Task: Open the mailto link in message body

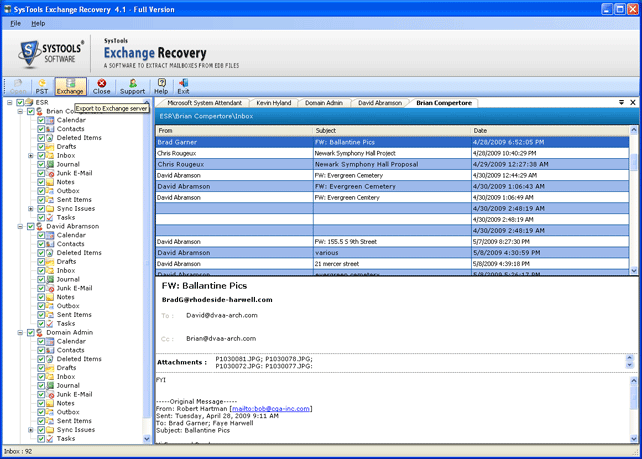Action: [x=271, y=409]
